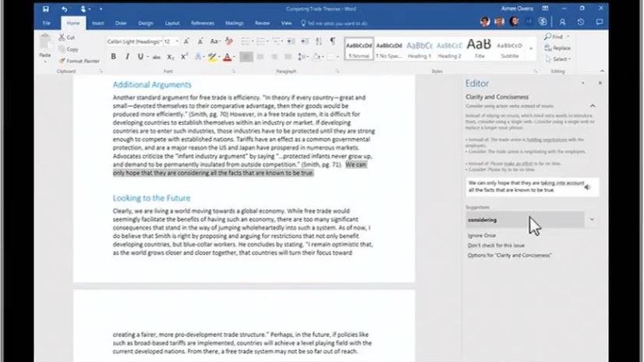Click the ribbon display options icon
Viewport: 644px width, 362px height.
pyautogui.click(x=545, y=9)
